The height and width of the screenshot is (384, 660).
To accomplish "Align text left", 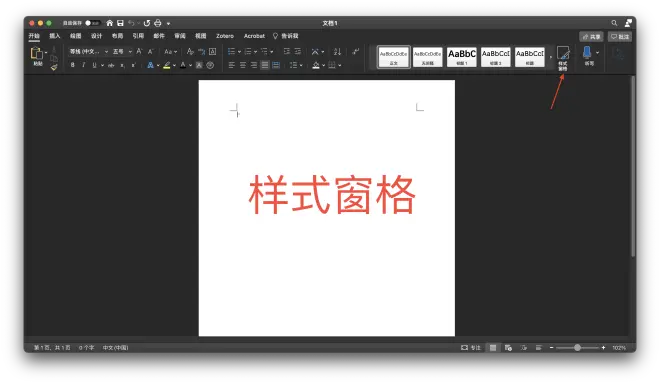I will 232,65.
